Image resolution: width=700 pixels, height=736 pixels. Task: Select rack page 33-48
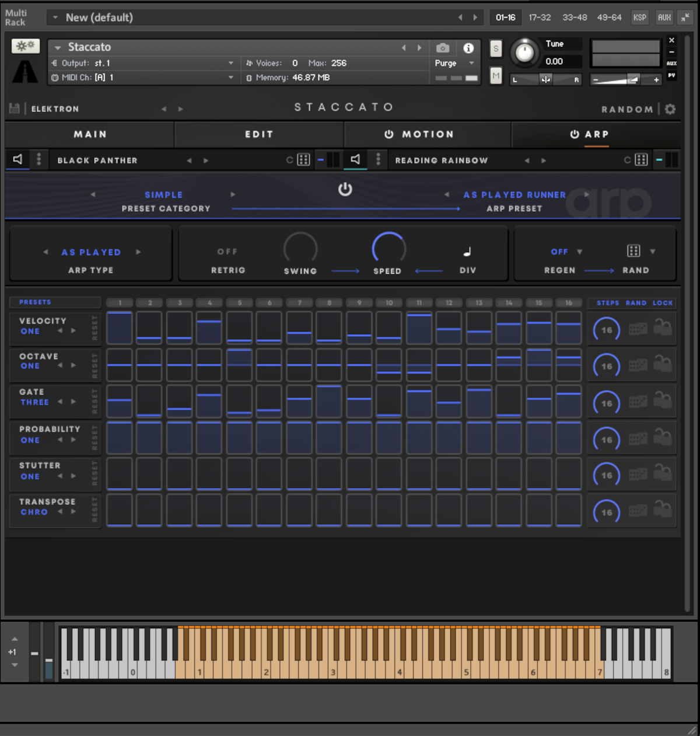pos(575,18)
